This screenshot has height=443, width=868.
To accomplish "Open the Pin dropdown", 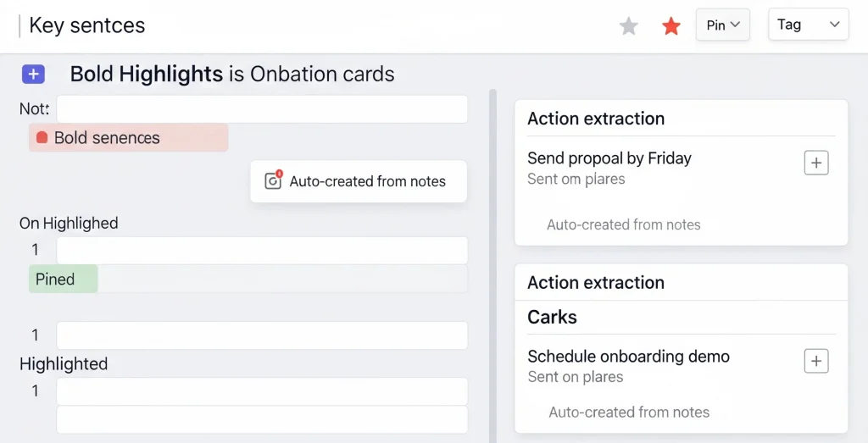I will pyautogui.click(x=723, y=25).
